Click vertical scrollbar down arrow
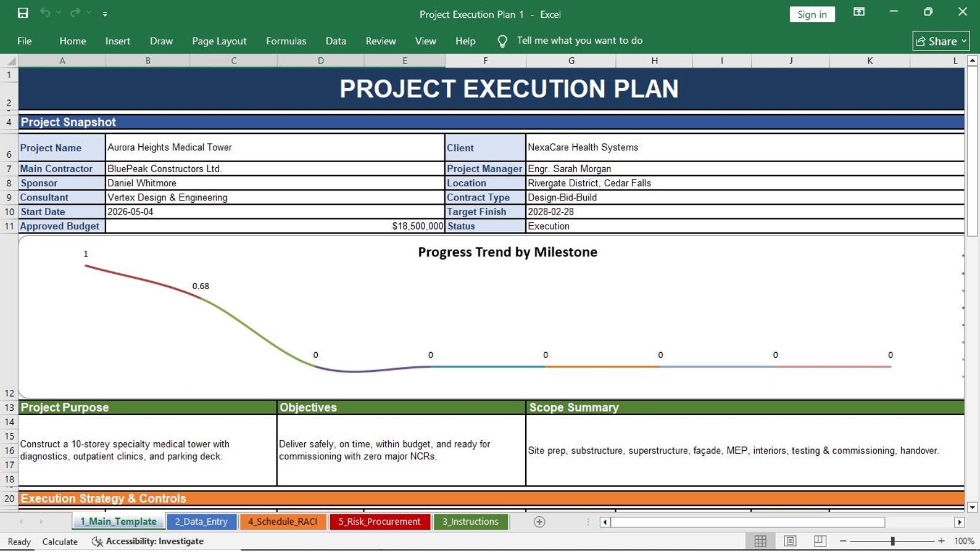Image resolution: width=980 pixels, height=552 pixels. tap(973, 508)
